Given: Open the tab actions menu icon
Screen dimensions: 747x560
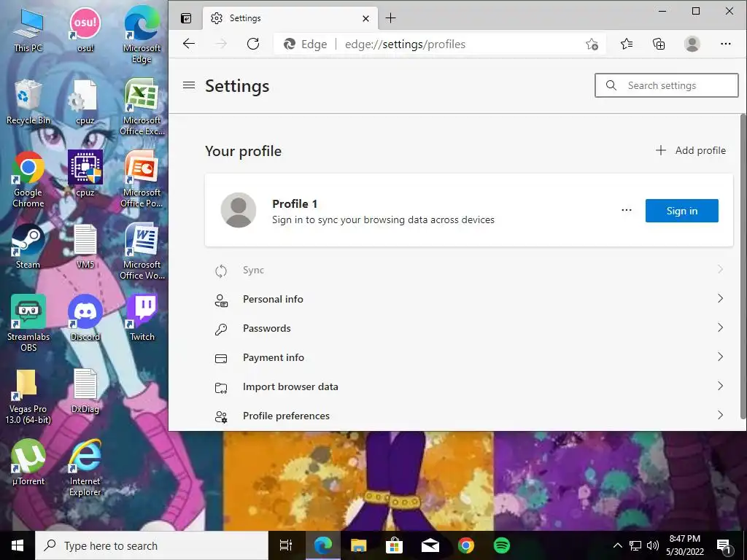Looking at the screenshot, I should [x=186, y=18].
